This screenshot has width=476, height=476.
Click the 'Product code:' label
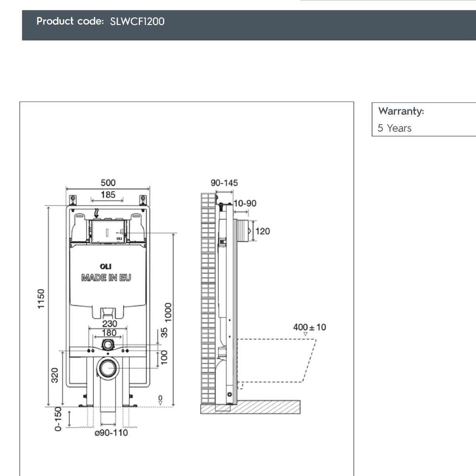(70, 21)
